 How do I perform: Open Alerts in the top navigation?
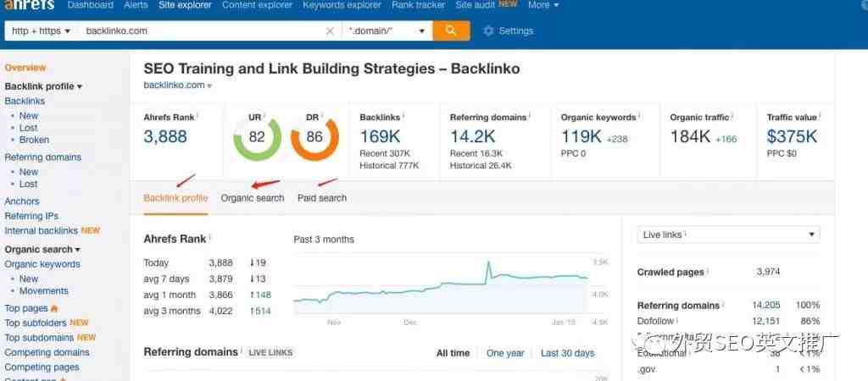(x=136, y=5)
